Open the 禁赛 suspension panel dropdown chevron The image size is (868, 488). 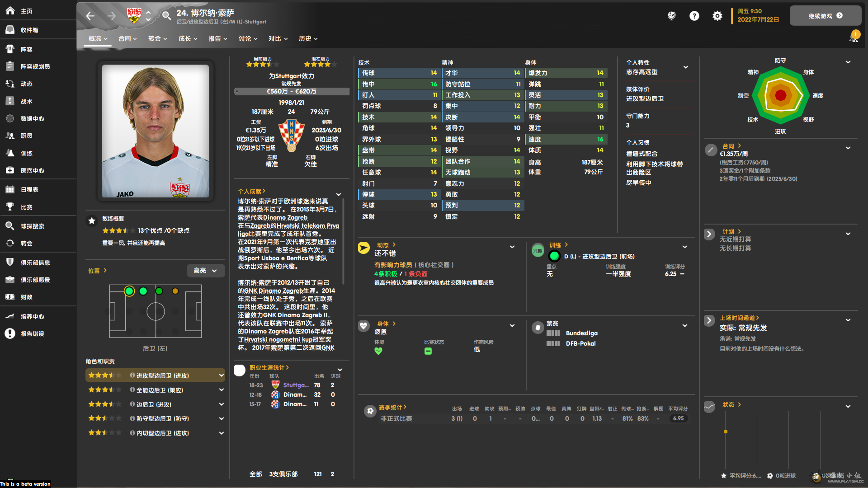[x=685, y=325]
